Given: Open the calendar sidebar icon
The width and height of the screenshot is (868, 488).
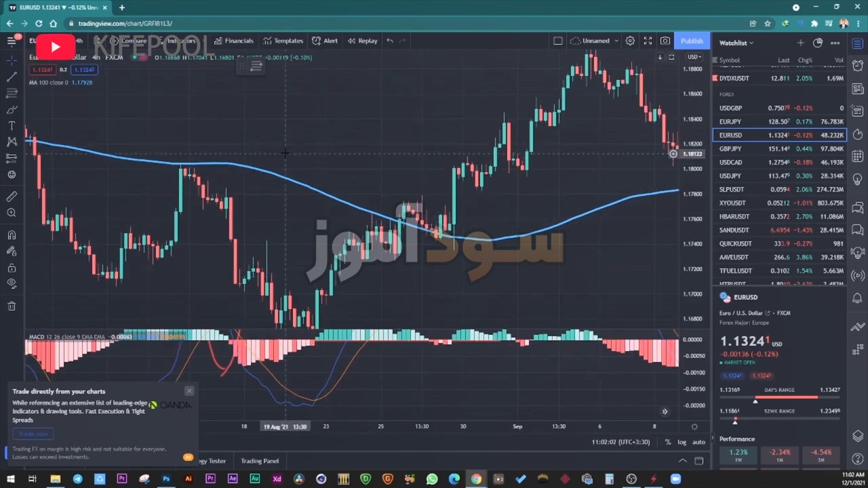Looking at the screenshot, I should (x=858, y=157).
